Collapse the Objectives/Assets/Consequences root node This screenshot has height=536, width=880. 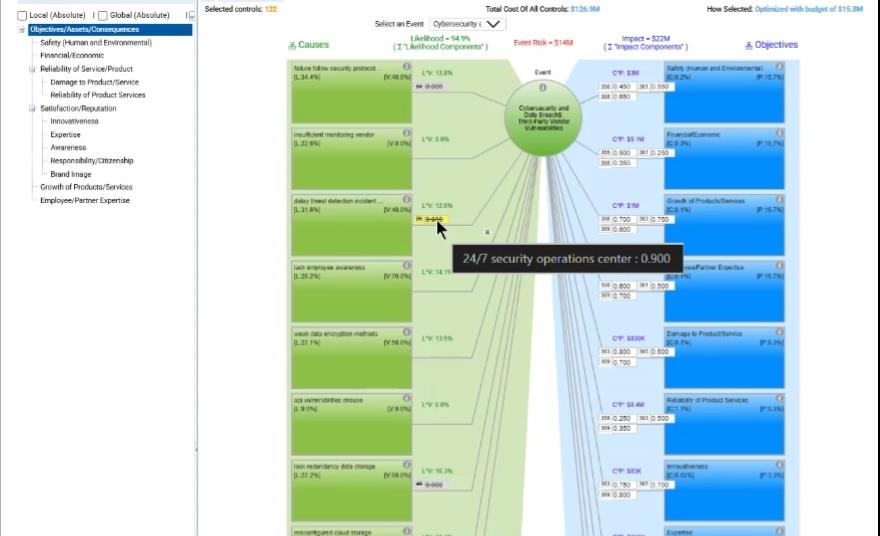point(22,30)
